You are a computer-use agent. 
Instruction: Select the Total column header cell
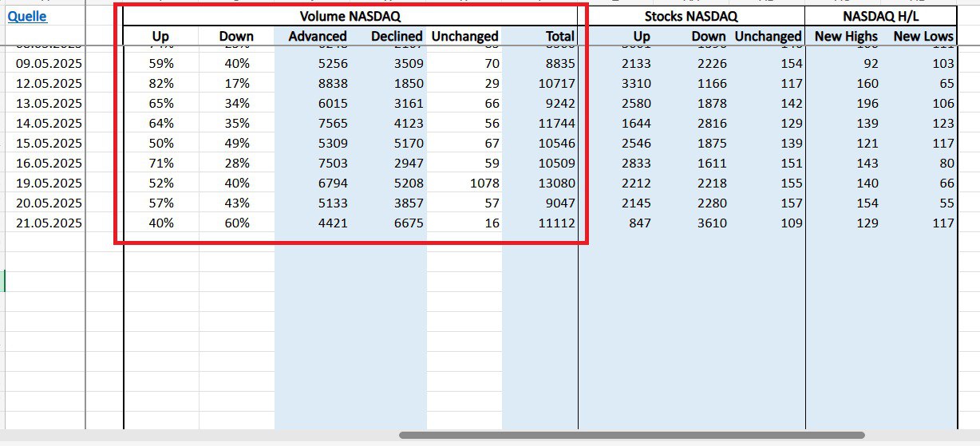(559, 36)
